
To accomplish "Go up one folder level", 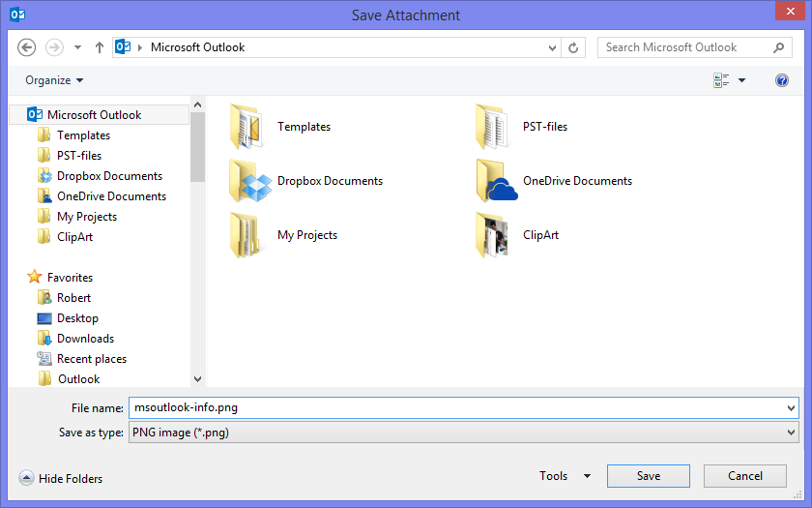I will tap(100, 47).
